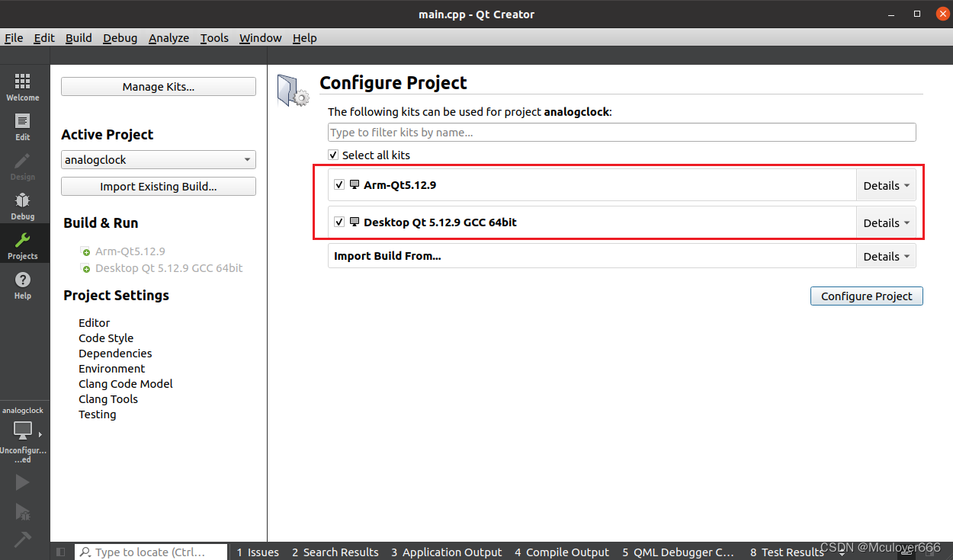The height and width of the screenshot is (560, 953).
Task: Click monitor icon next to Desktop Qt kit
Action: 355,222
